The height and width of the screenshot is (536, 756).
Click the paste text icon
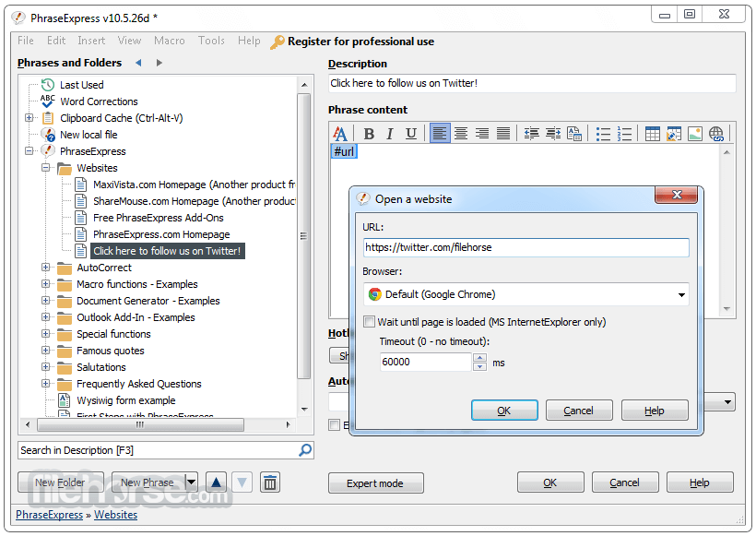[574, 134]
